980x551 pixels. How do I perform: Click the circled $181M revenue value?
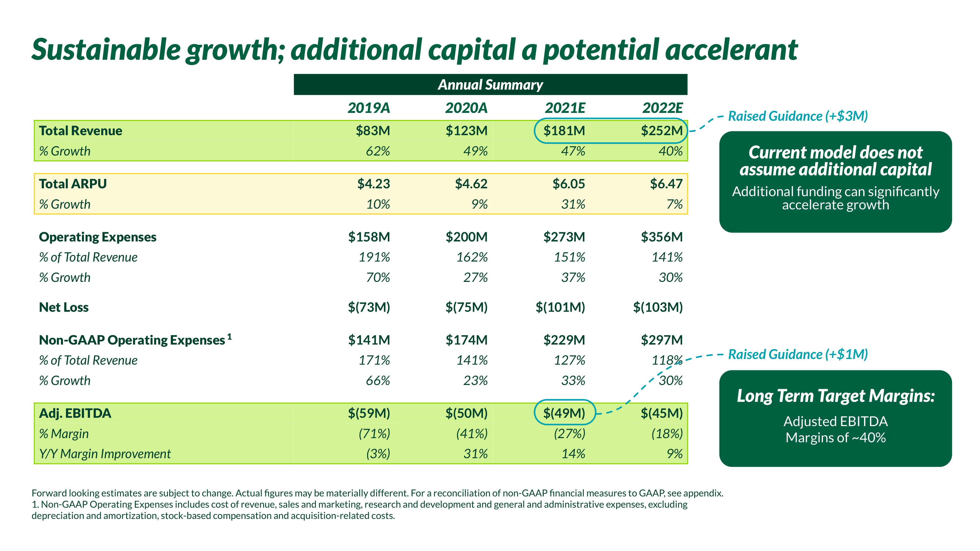click(x=564, y=131)
